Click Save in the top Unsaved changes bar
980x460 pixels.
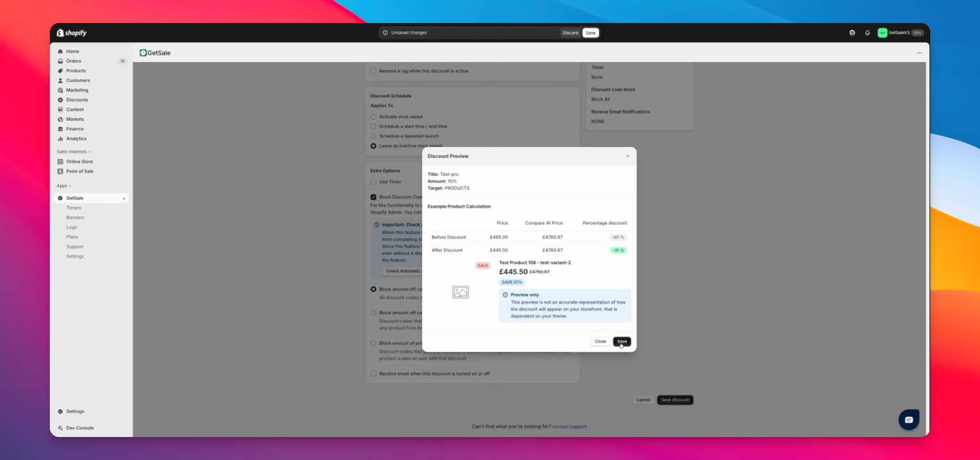tap(590, 33)
